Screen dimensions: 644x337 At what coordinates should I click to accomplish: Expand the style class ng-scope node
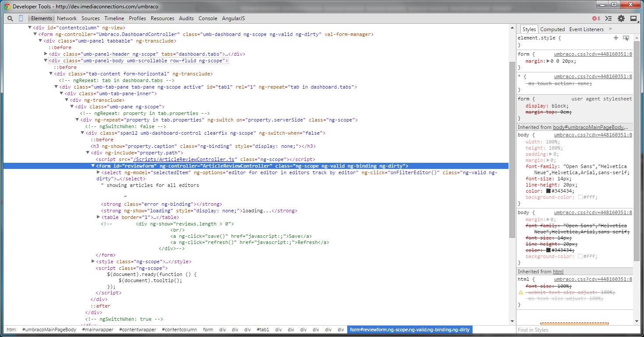(x=93, y=262)
